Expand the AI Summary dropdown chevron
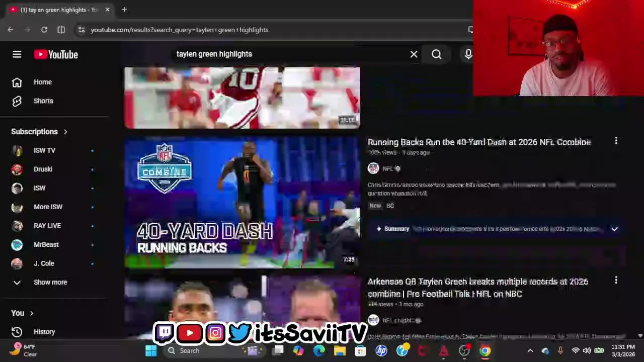 pyautogui.click(x=614, y=229)
